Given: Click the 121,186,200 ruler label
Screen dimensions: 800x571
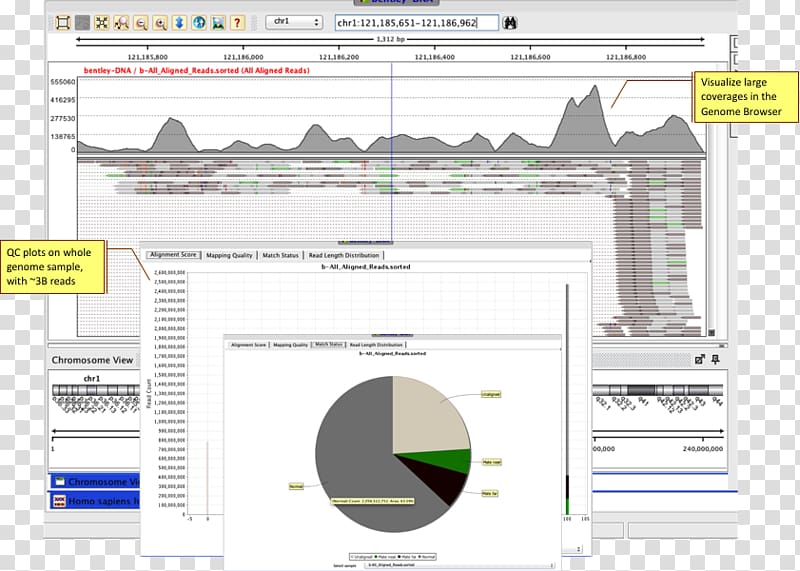Looking at the screenshot, I should click(339, 57).
